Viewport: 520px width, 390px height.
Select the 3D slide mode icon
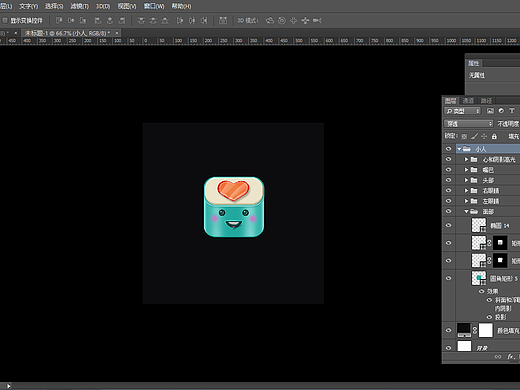305,21
